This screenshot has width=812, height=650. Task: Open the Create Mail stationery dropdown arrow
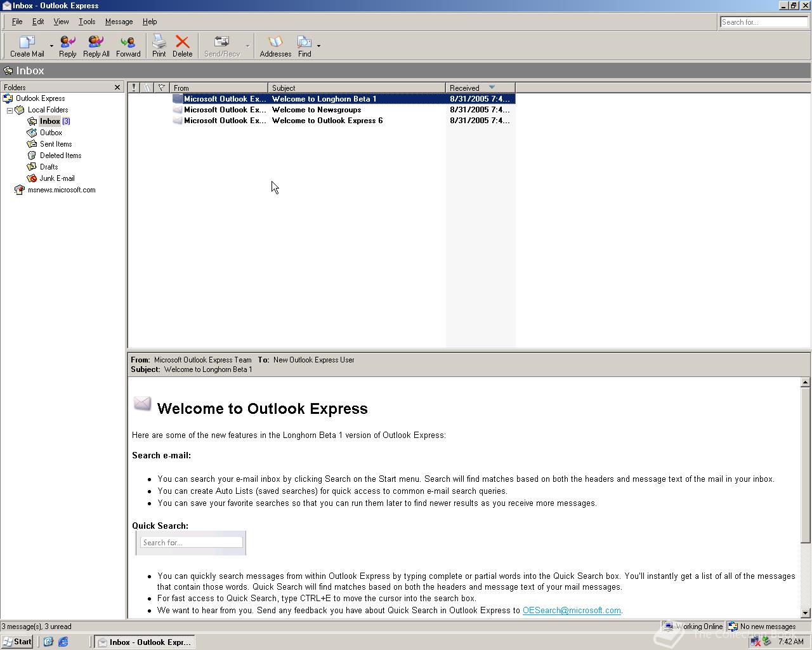51,46
